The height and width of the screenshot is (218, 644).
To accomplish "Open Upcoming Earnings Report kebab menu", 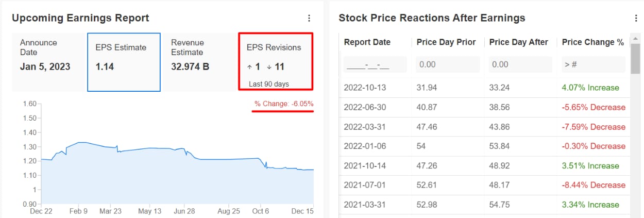I will (x=309, y=18).
